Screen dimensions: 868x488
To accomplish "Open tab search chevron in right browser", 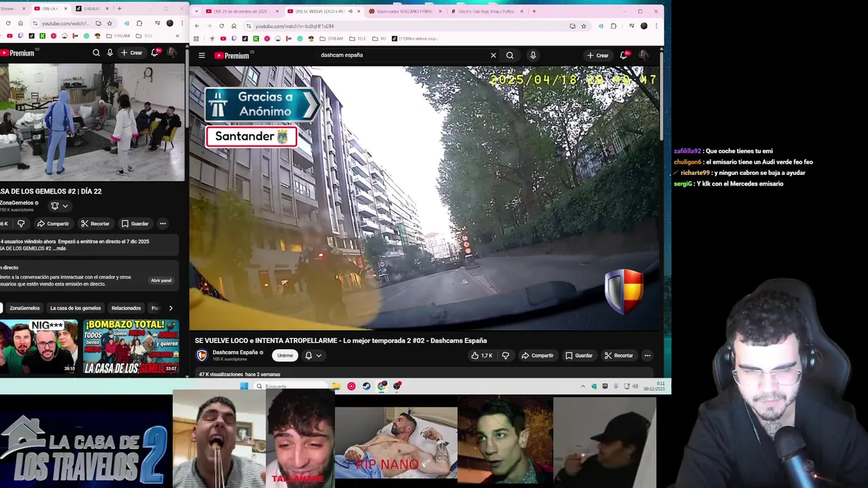I will 196,11.
